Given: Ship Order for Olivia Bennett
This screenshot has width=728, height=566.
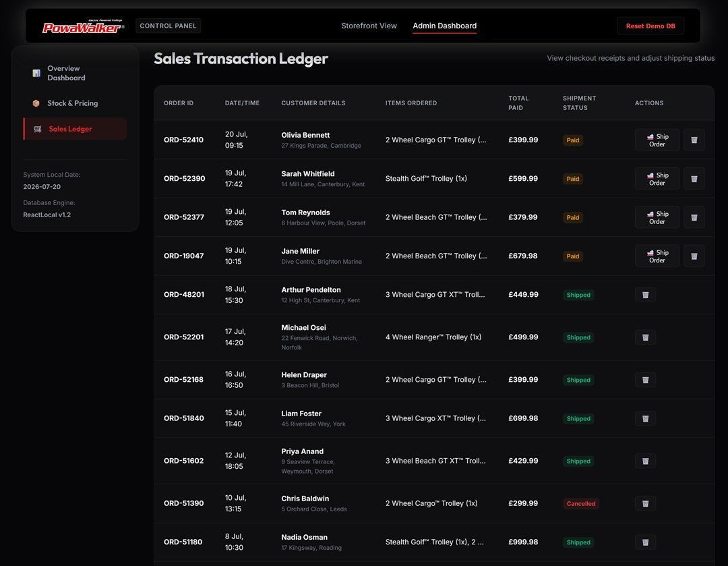Looking at the screenshot, I should tap(657, 140).
